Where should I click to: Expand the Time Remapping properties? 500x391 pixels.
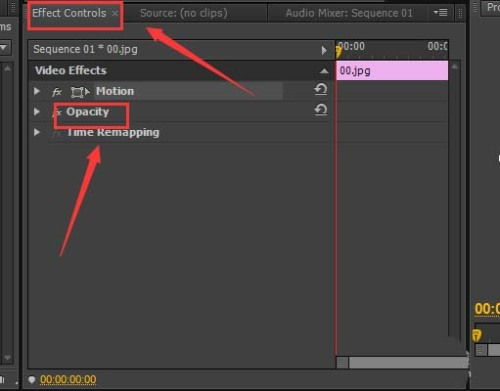(x=37, y=132)
